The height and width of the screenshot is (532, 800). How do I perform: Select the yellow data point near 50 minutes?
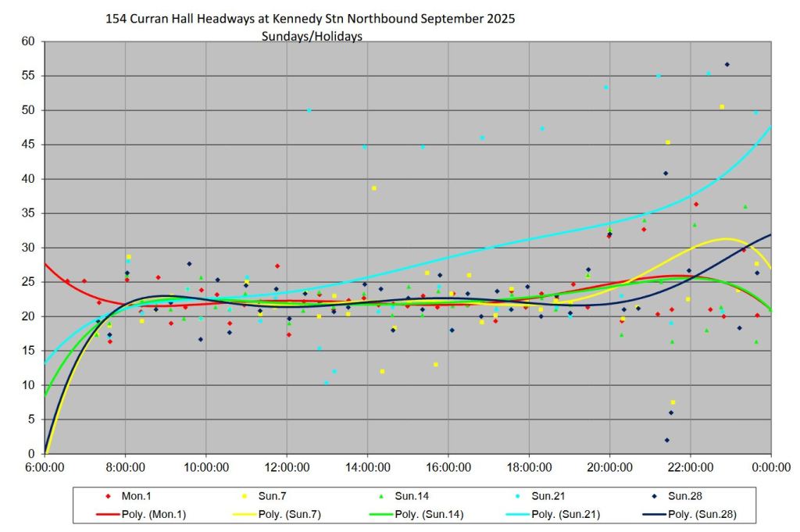722,107
